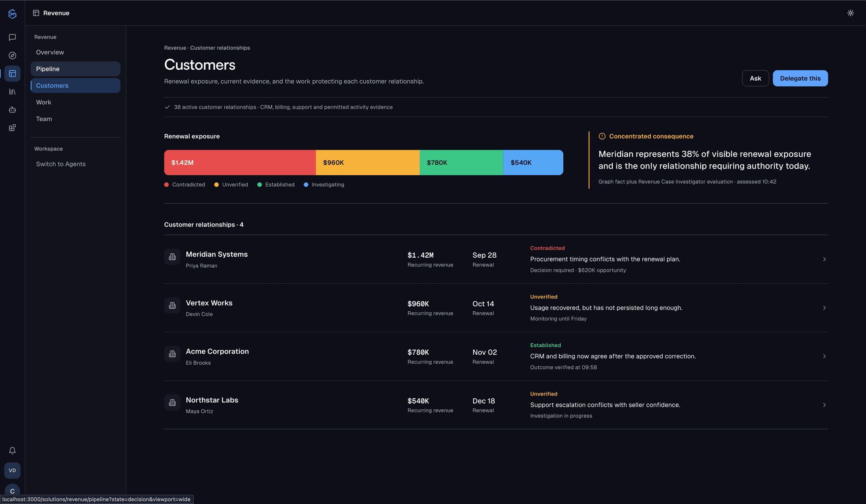Click the Northstar Labs building icon
This screenshot has height=504, width=866.
click(172, 403)
